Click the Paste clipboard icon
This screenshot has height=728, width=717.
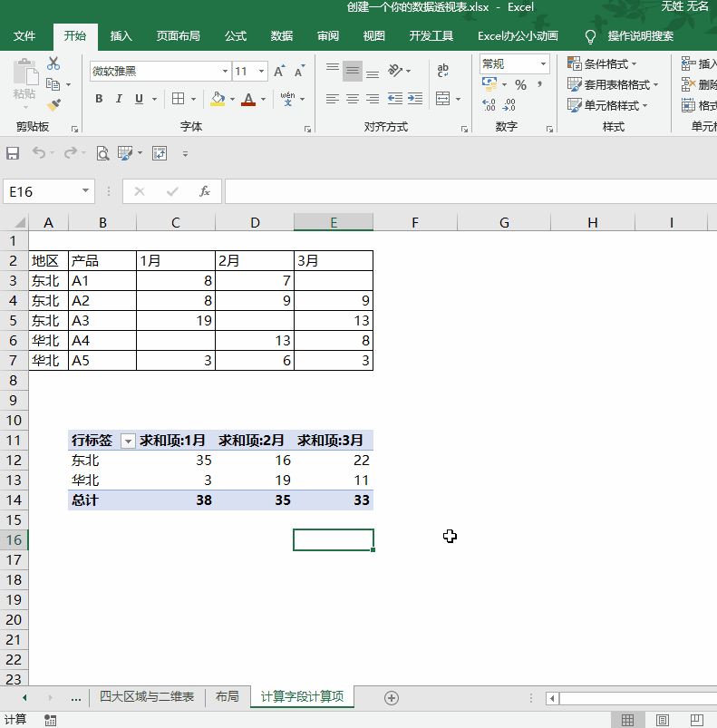[25, 73]
